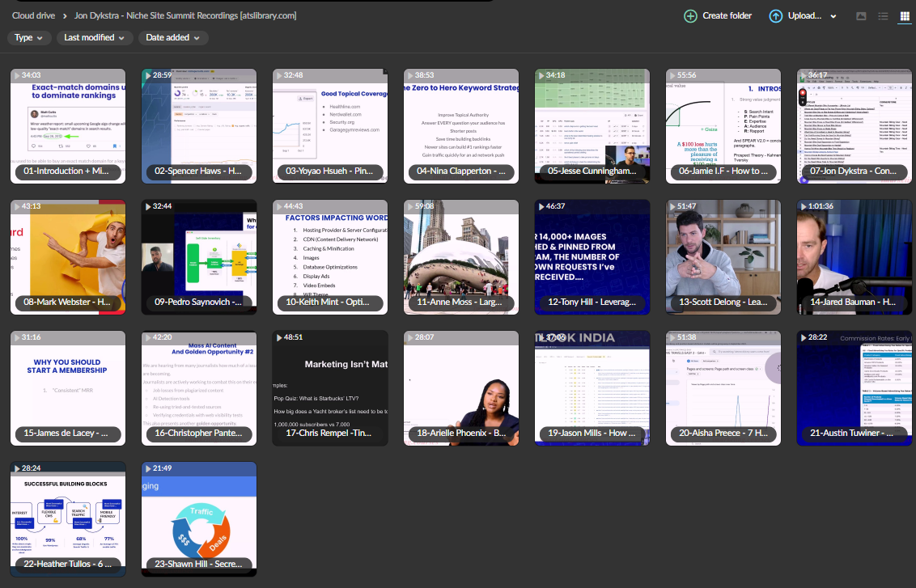916x588 pixels.
Task: Select the 05-Jesse Cunningham video
Action: click(x=592, y=121)
